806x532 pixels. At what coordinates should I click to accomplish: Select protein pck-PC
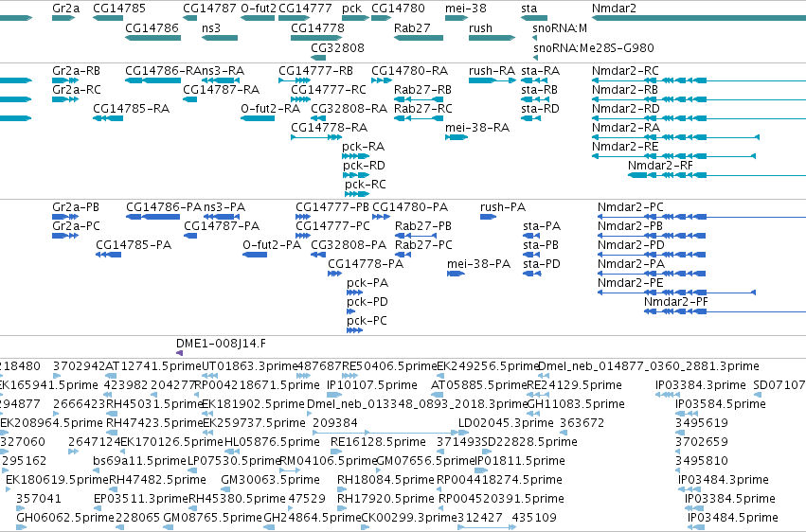pos(354,330)
